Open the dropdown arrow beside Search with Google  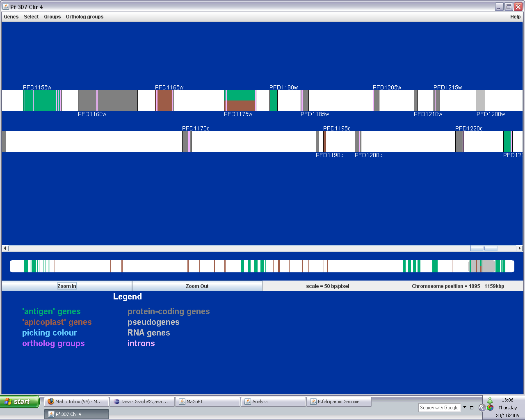click(465, 407)
